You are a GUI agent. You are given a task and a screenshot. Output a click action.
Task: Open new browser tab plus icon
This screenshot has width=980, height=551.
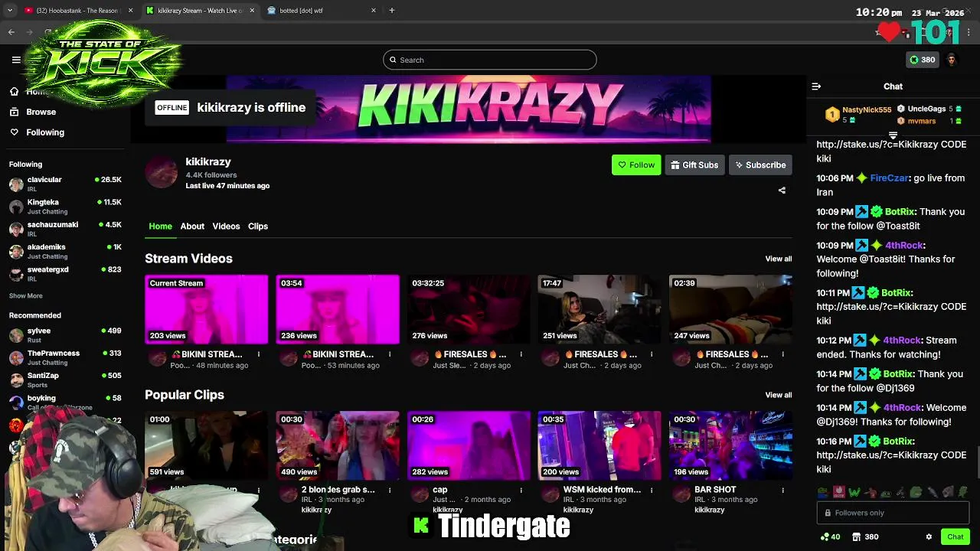click(391, 11)
